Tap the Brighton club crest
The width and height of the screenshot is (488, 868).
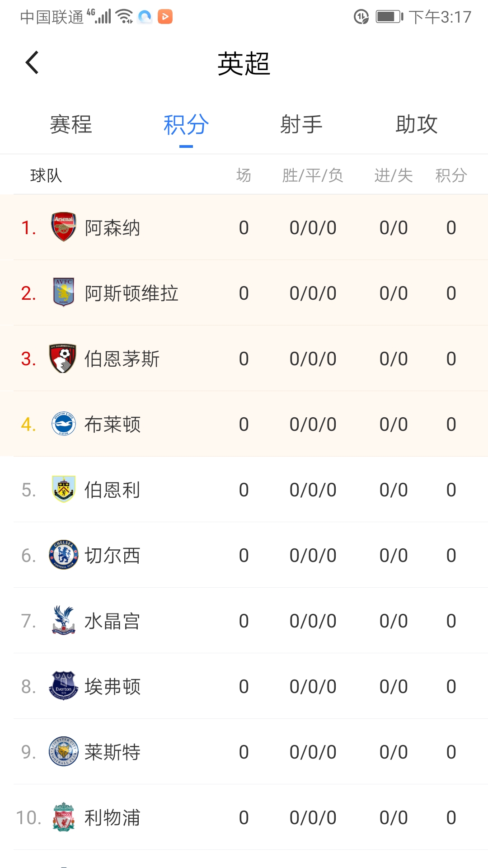(64, 424)
